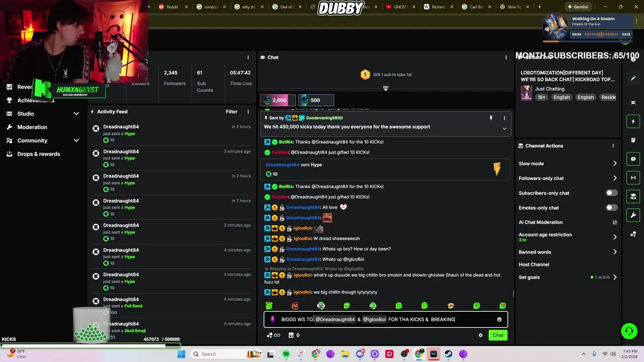Image resolution: width=644 pixels, height=362 pixels.
Task: Click into the chat message input
Action: [385, 319]
